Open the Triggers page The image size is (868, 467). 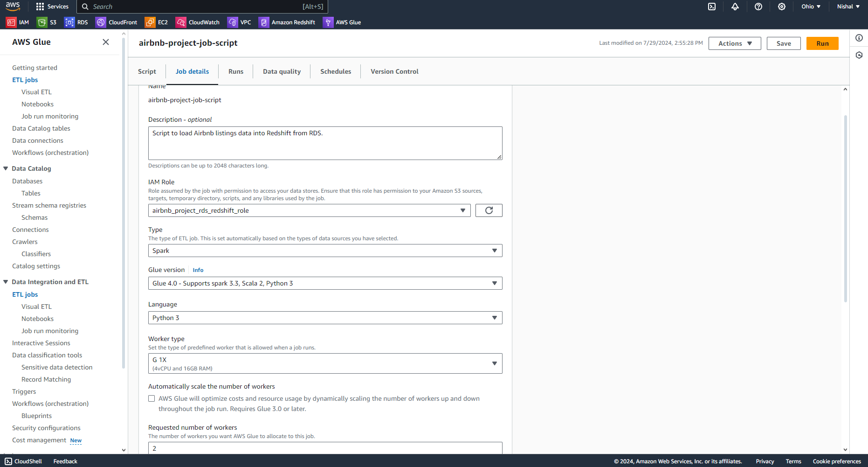click(x=24, y=391)
